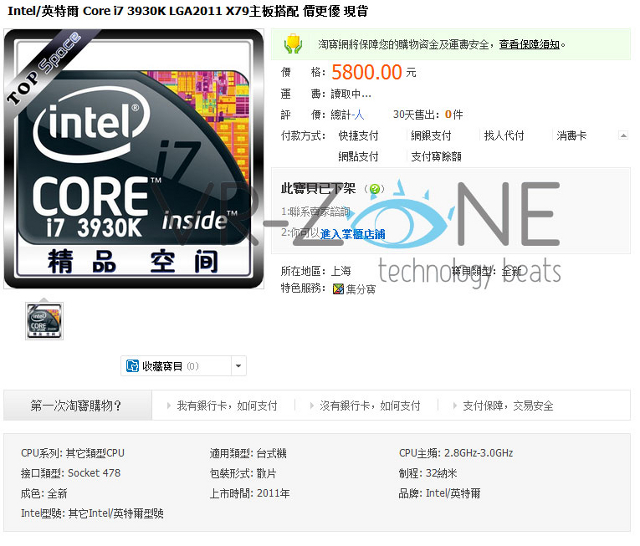Click the large Intel Core i7 product image
The width and height of the screenshot is (640, 546).
point(133,159)
